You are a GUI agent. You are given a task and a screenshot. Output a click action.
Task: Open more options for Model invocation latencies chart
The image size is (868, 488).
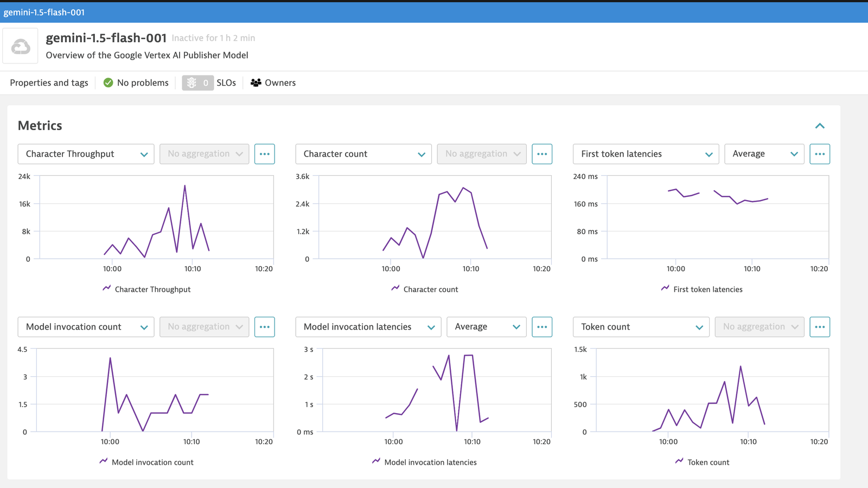click(542, 327)
